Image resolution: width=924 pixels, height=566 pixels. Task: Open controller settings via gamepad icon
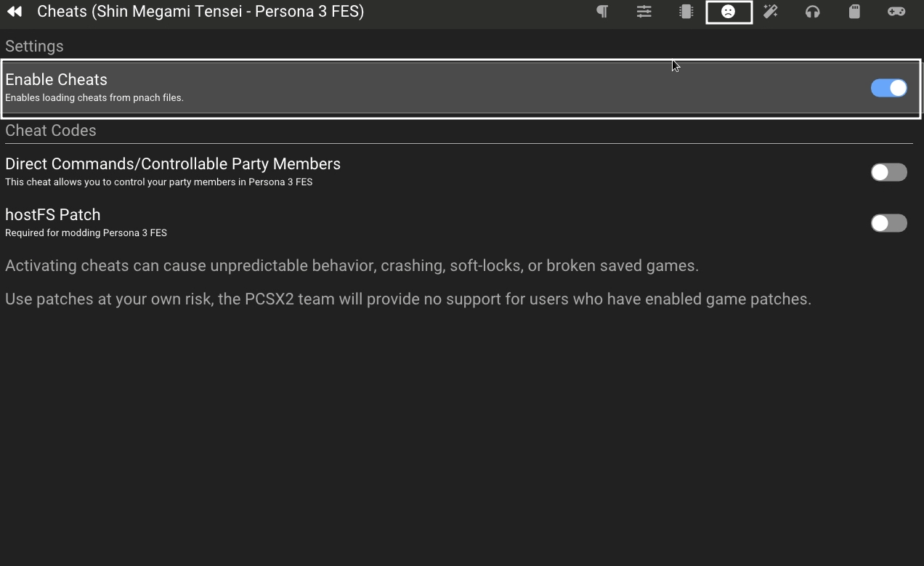pyautogui.click(x=896, y=12)
